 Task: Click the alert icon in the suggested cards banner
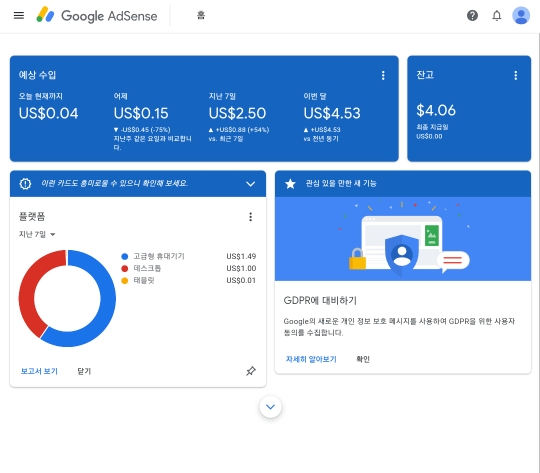(x=25, y=184)
